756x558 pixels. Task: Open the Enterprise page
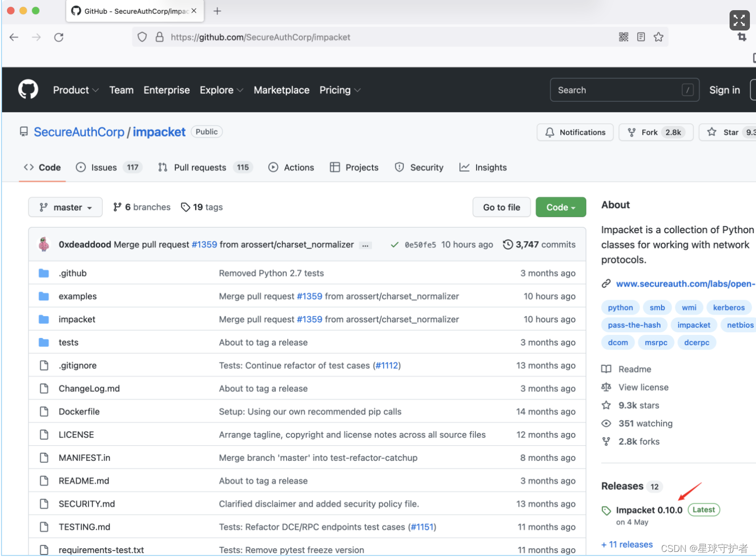[x=167, y=90]
